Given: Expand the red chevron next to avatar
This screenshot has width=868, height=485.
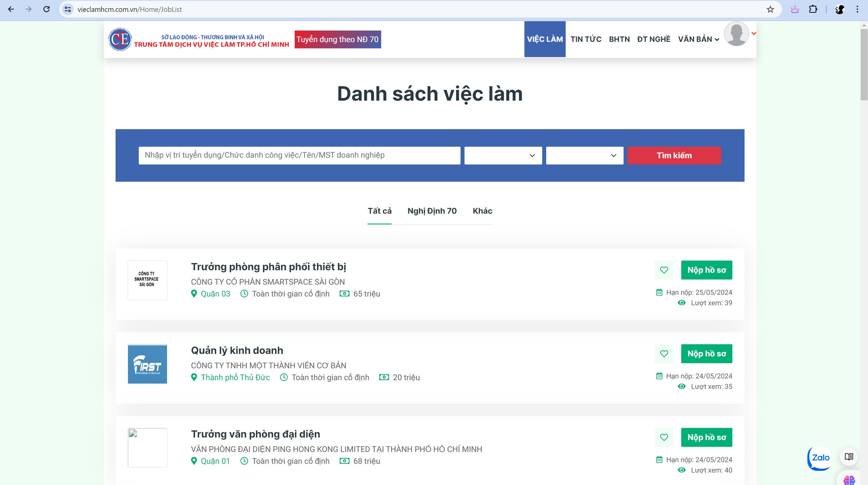Looking at the screenshot, I should pos(754,33).
